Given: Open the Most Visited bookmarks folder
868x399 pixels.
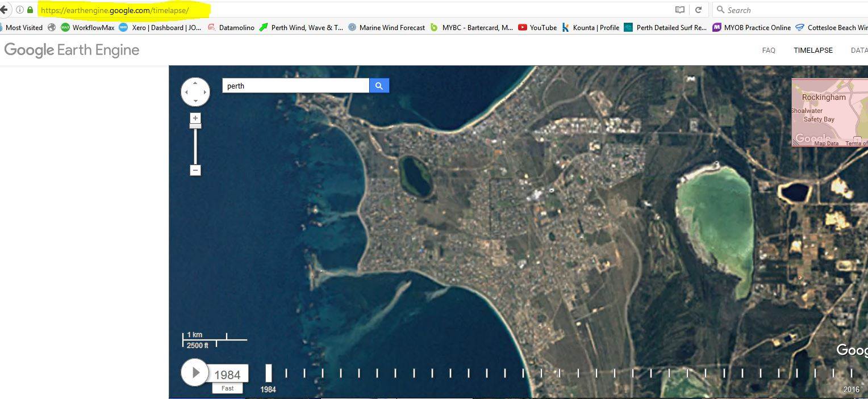Looking at the screenshot, I should [23, 27].
